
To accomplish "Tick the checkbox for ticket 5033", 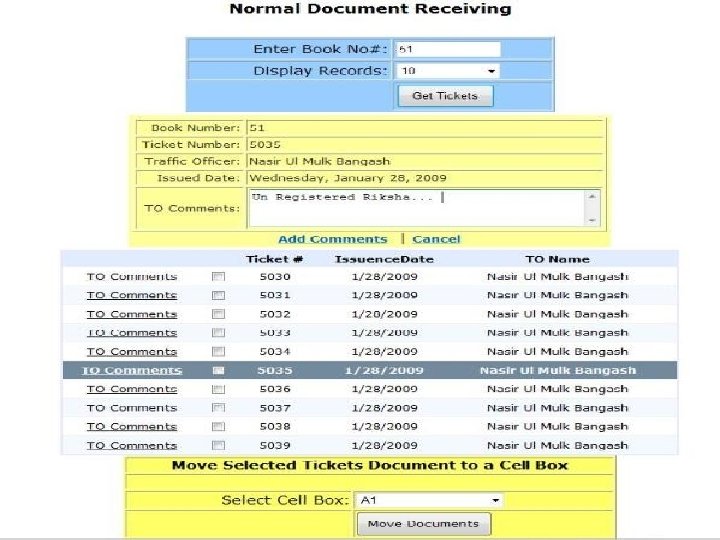I will pyautogui.click(x=218, y=332).
